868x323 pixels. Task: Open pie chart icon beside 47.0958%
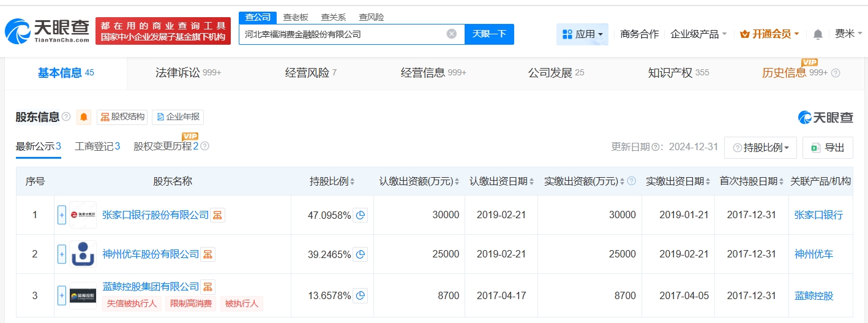(x=361, y=215)
